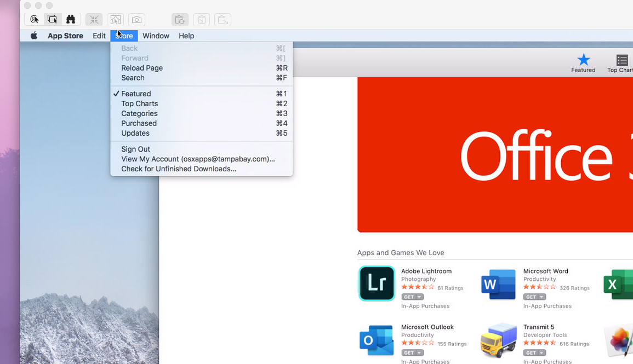Choose Check for Unfinished Downloads
This screenshot has height=364, width=633.
(202, 169)
